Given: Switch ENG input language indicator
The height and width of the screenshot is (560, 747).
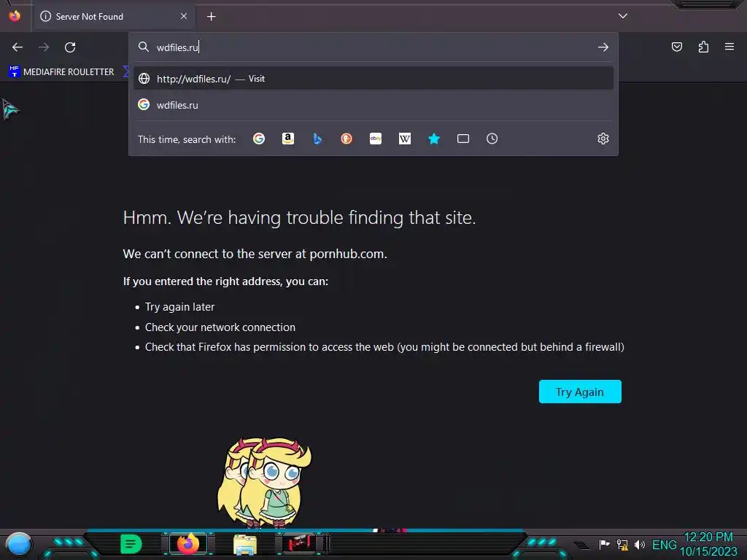Looking at the screenshot, I should (x=664, y=545).
